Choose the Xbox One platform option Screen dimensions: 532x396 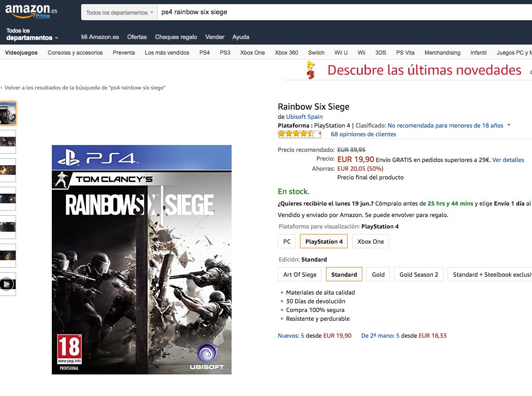pyautogui.click(x=371, y=241)
